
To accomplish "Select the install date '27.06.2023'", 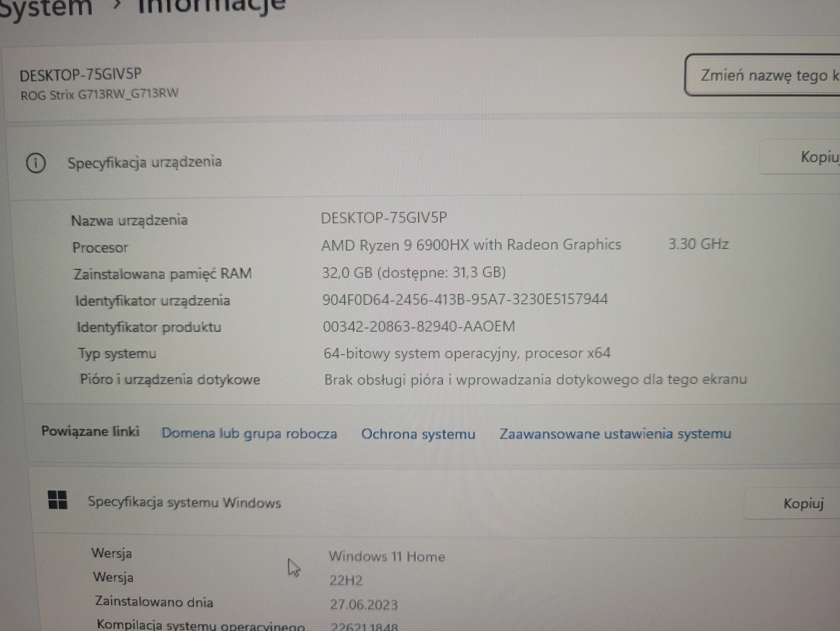I will [x=364, y=604].
